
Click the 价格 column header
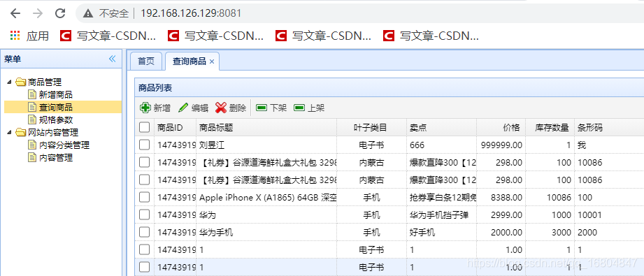coord(501,128)
